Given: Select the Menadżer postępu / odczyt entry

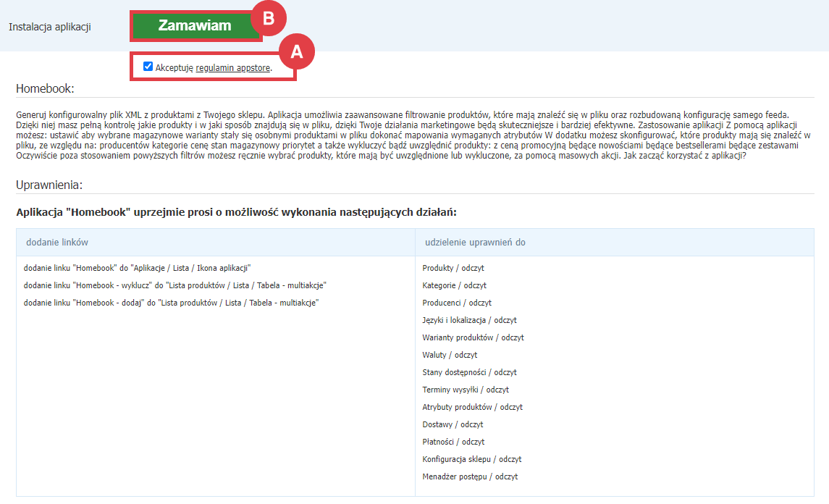Looking at the screenshot, I should pos(469,476).
